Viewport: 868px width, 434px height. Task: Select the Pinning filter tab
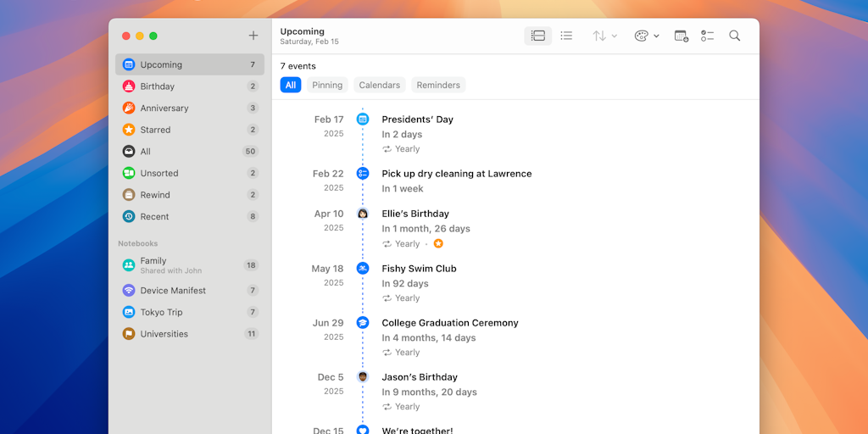(327, 86)
